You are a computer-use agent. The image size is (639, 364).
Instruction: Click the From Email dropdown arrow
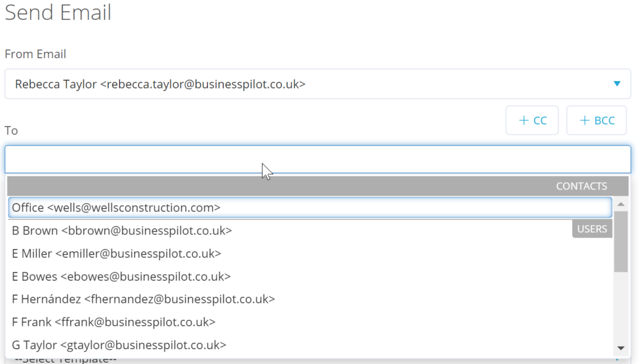pyautogui.click(x=617, y=84)
